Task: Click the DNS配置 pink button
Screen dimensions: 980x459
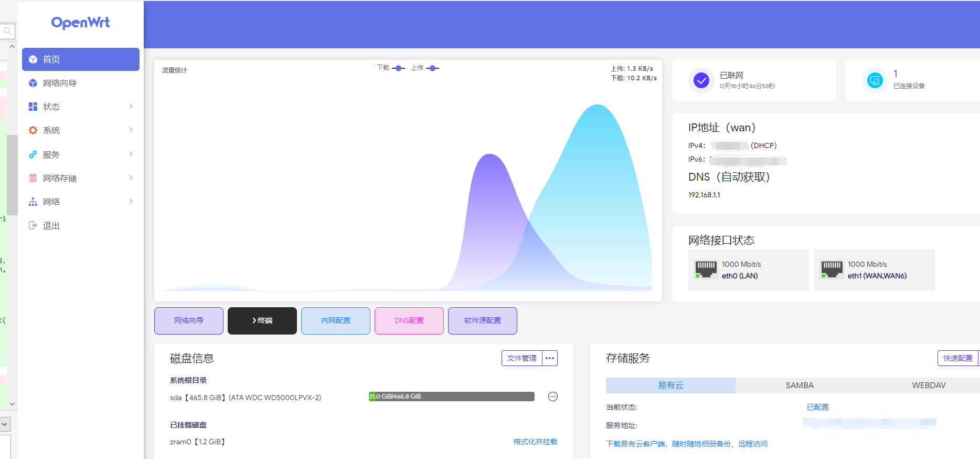Action: 409,320
